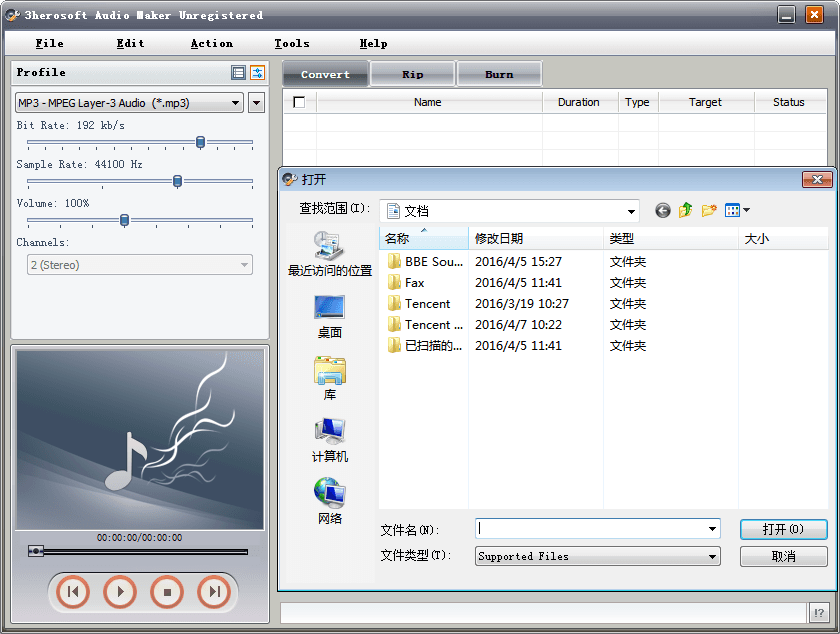Open the Edit menu

(x=130, y=43)
